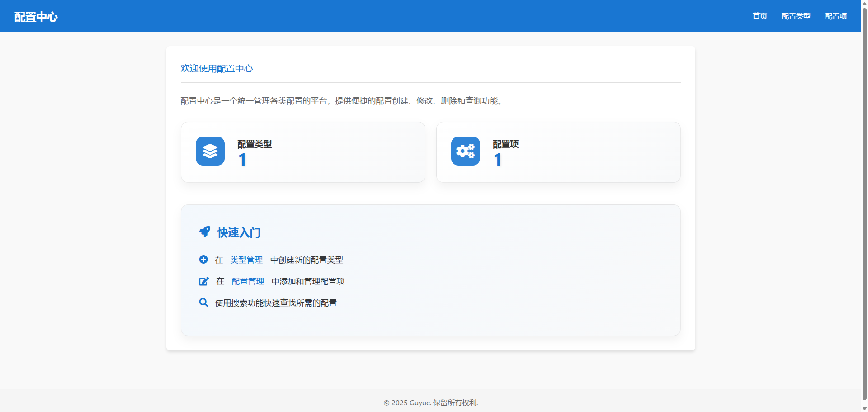
Task: Click the 配置项 title inside the statistics card
Action: pos(505,144)
